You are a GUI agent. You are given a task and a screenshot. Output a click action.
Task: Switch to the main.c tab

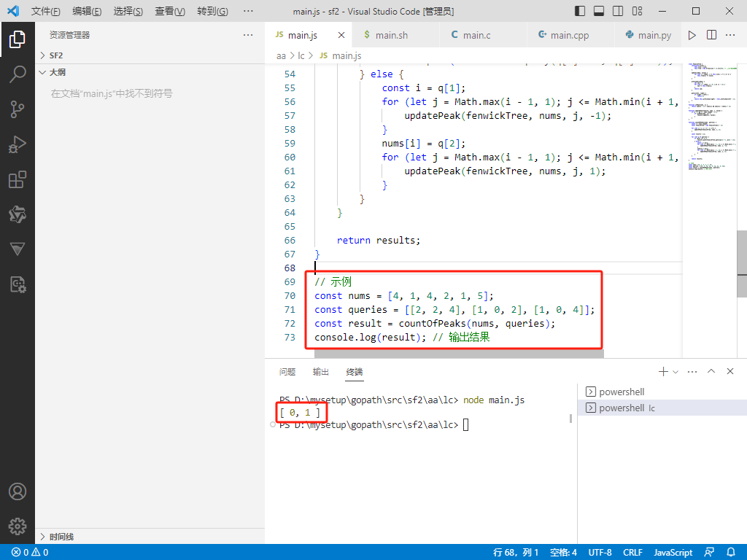(x=484, y=35)
